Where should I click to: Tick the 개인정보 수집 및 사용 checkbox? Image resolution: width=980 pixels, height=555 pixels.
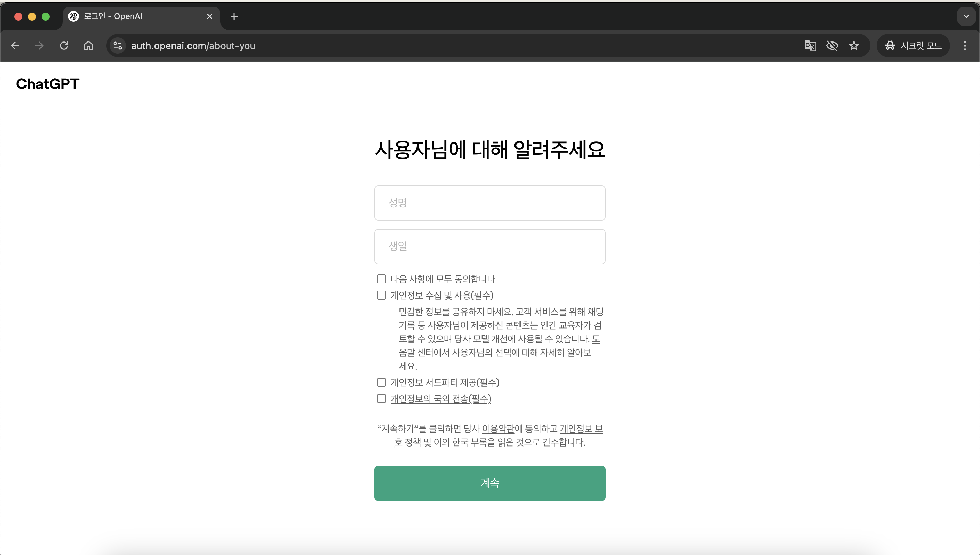click(381, 296)
